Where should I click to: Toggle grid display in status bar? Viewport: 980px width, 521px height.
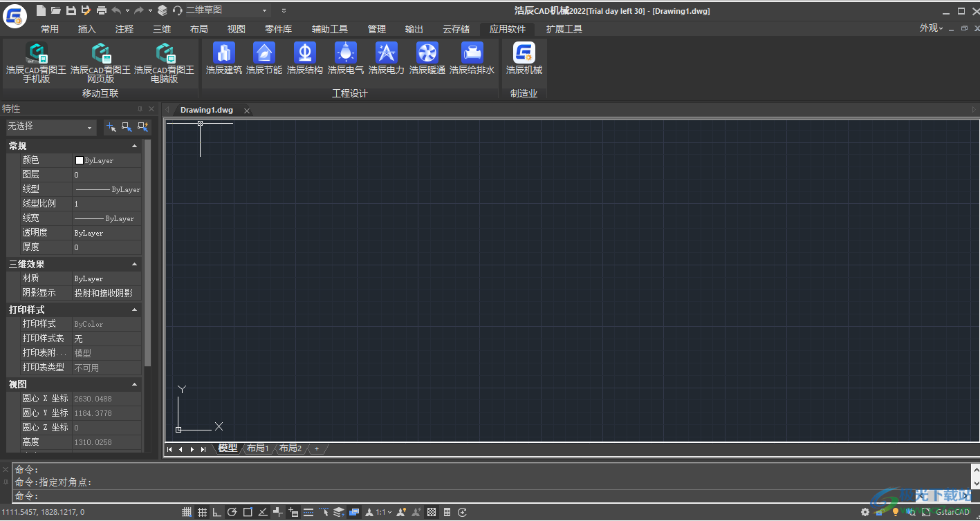click(x=202, y=512)
